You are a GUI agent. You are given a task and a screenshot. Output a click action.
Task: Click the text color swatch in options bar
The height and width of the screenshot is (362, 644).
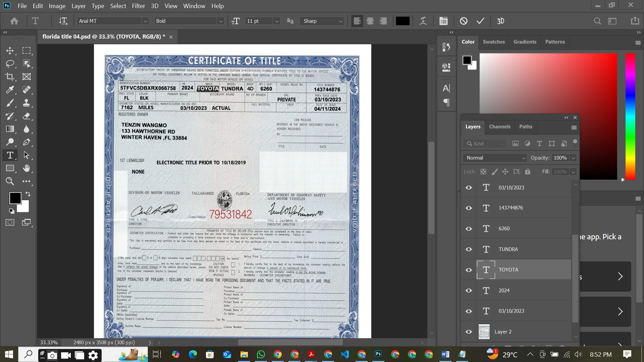[402, 21]
